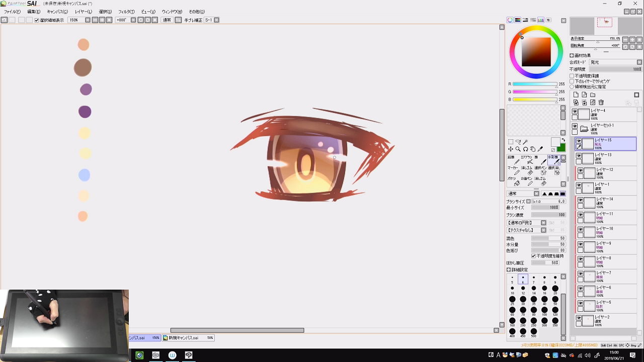The height and width of the screenshot is (362, 644).
Task: Open the rotation angle +000° dropdown
Action: (133, 20)
